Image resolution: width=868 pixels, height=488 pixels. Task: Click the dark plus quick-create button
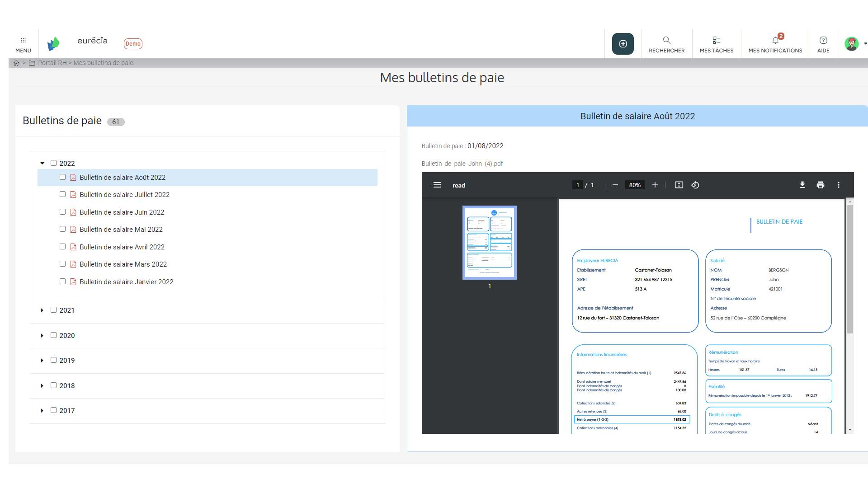[623, 43]
